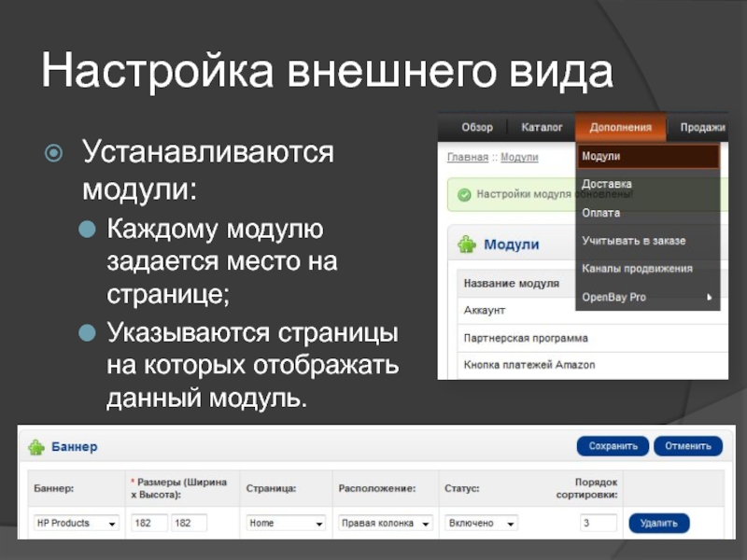The width and height of the screenshot is (747, 560).
Task: Select the Дополнения menu tab
Action: point(621,128)
